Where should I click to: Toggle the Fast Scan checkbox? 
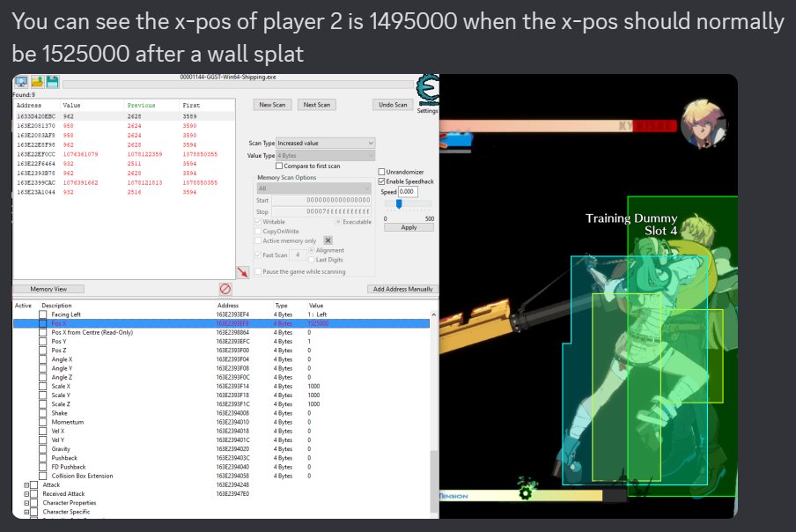click(x=258, y=255)
